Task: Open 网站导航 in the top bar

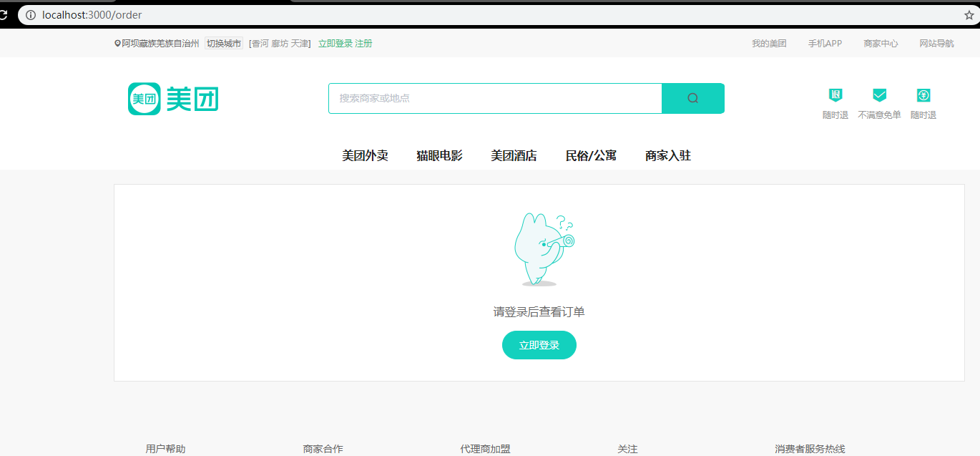Action: click(x=936, y=43)
